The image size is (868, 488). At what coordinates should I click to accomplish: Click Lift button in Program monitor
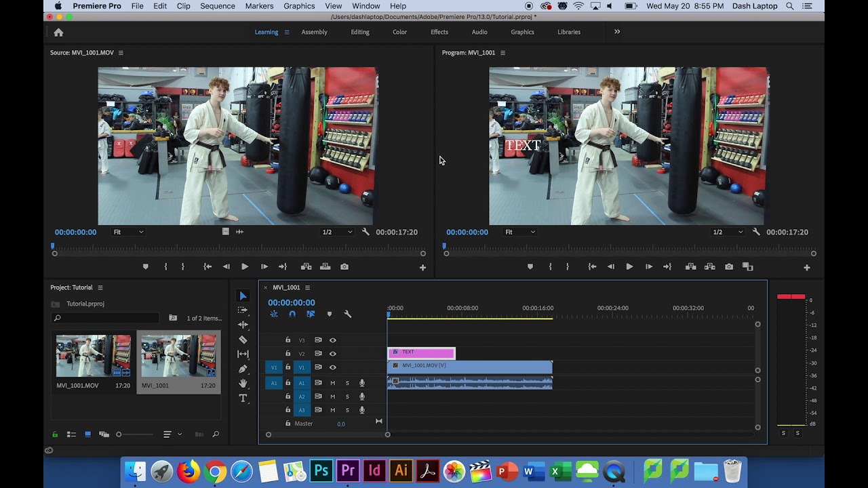click(x=690, y=267)
